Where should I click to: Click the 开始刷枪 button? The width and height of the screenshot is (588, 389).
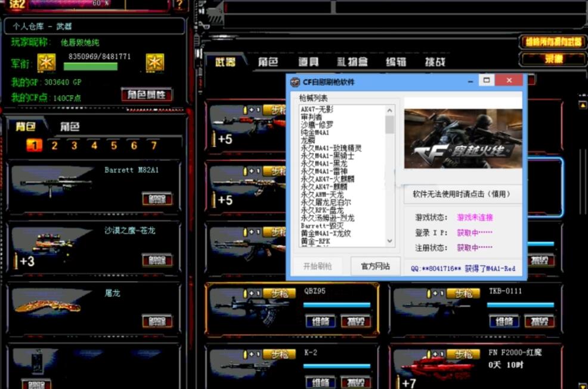(318, 266)
